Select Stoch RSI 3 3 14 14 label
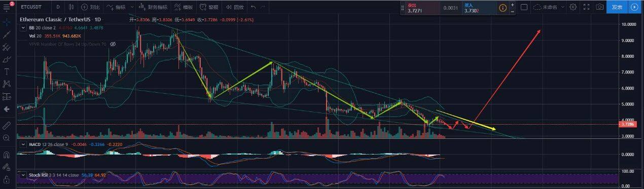Screen dimensions: 644x189 click(x=53, y=175)
